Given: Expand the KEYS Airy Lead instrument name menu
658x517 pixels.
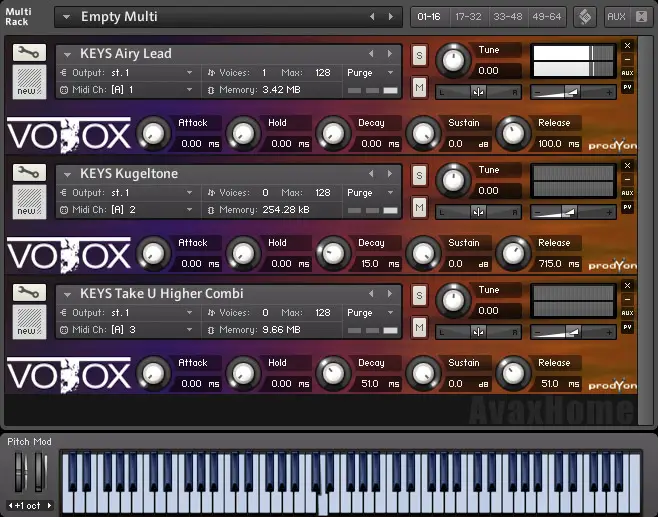Looking at the screenshot, I should click(x=67, y=55).
